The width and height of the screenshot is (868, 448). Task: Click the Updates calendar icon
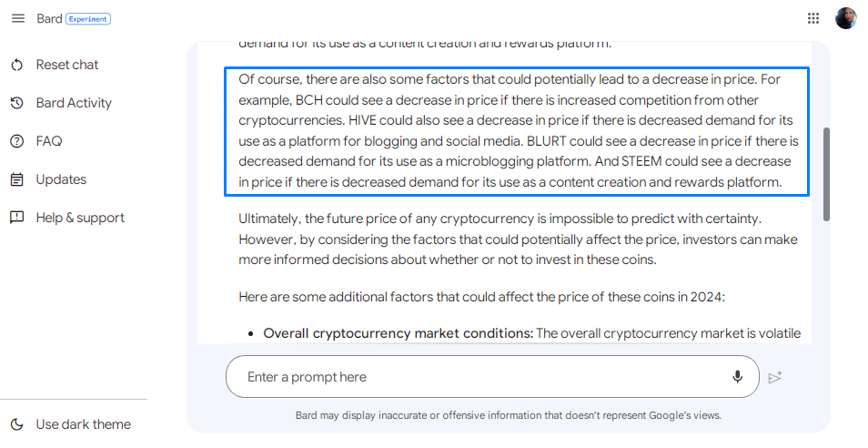(17, 179)
